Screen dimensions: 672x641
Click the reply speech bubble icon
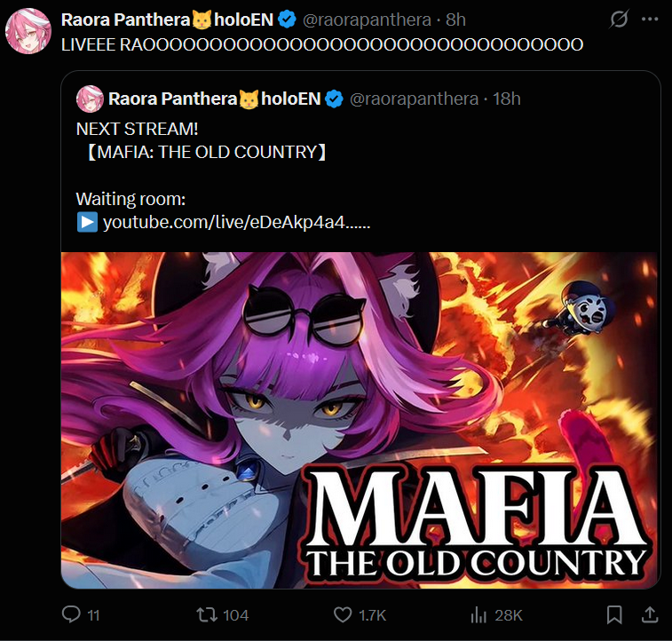click(x=71, y=615)
